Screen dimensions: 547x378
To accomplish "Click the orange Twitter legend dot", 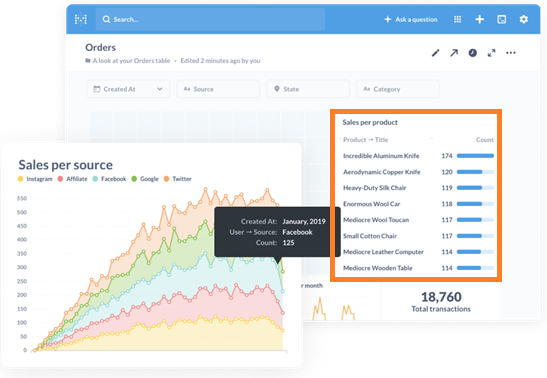I will tap(167, 179).
